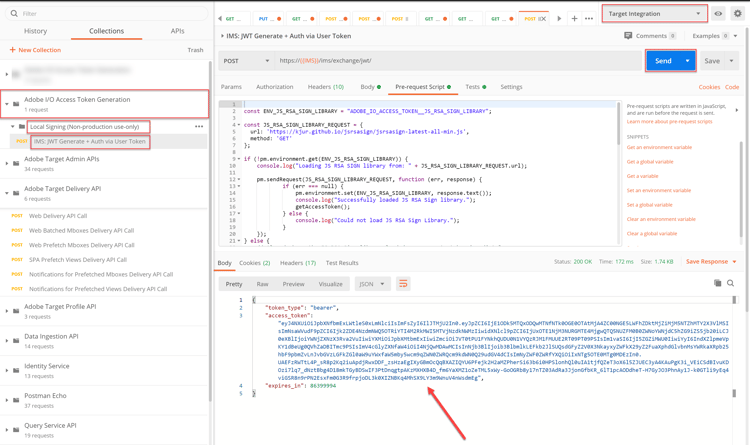Copy the response body to clipboard icon
Image resolution: width=750 pixels, height=445 pixels.
pyautogui.click(x=717, y=283)
